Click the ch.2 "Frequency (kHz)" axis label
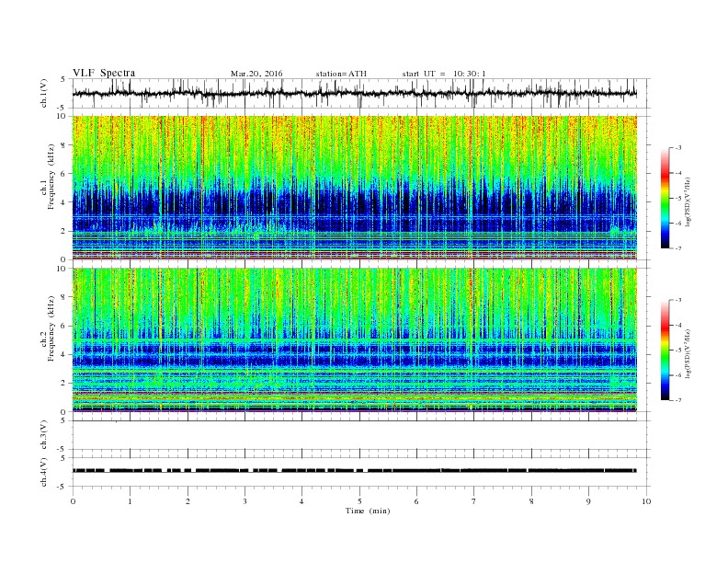 tap(51, 329)
